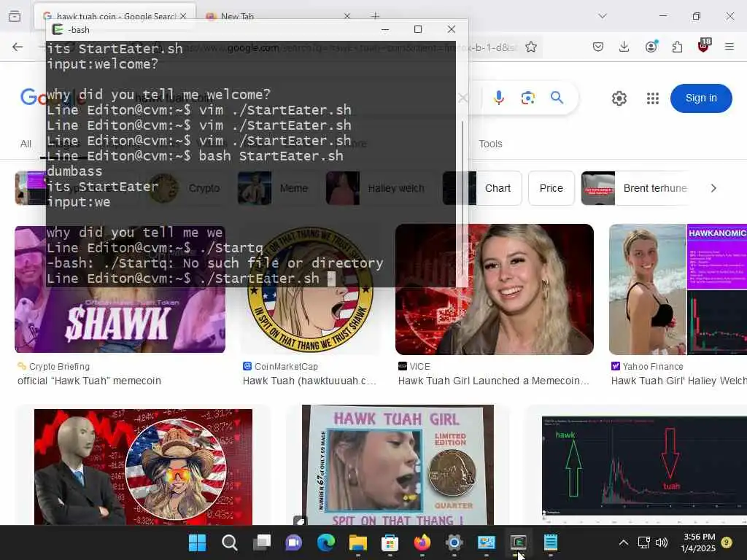Screen dimensions: 747x560
Task: Open a new Firefox tab with plus button
Action: tap(376, 16)
